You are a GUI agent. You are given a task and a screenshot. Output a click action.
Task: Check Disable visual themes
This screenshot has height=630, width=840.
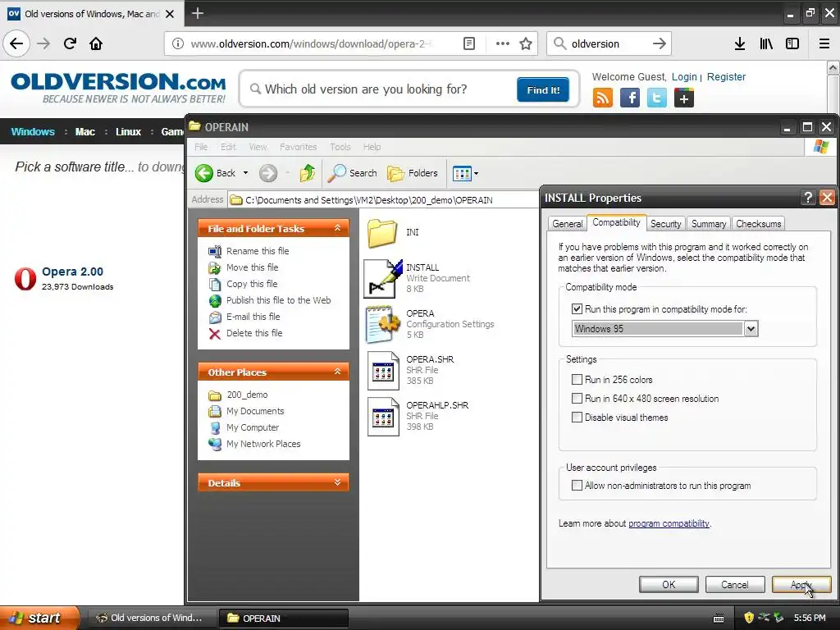[x=577, y=418]
